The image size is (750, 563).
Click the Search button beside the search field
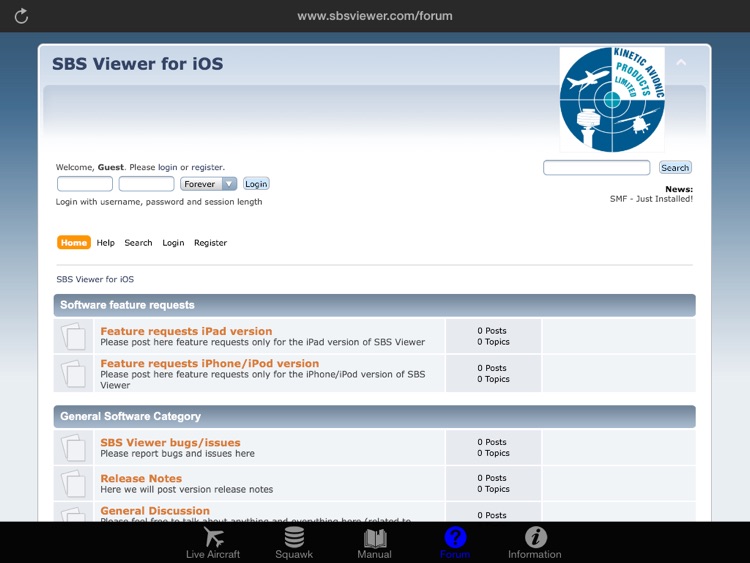[675, 167]
